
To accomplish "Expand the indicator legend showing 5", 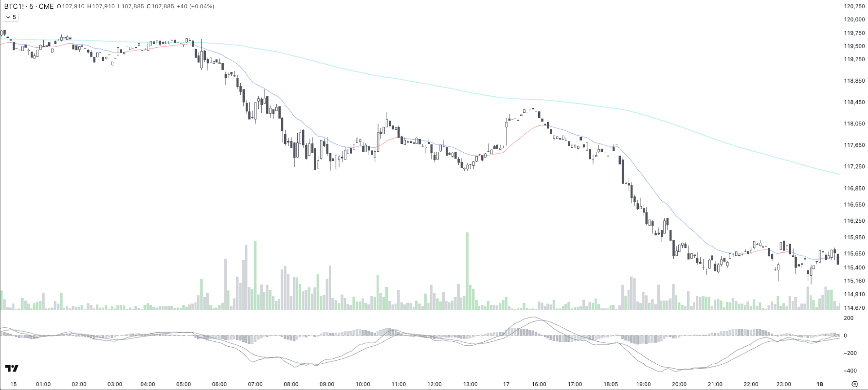I will tap(11, 17).
